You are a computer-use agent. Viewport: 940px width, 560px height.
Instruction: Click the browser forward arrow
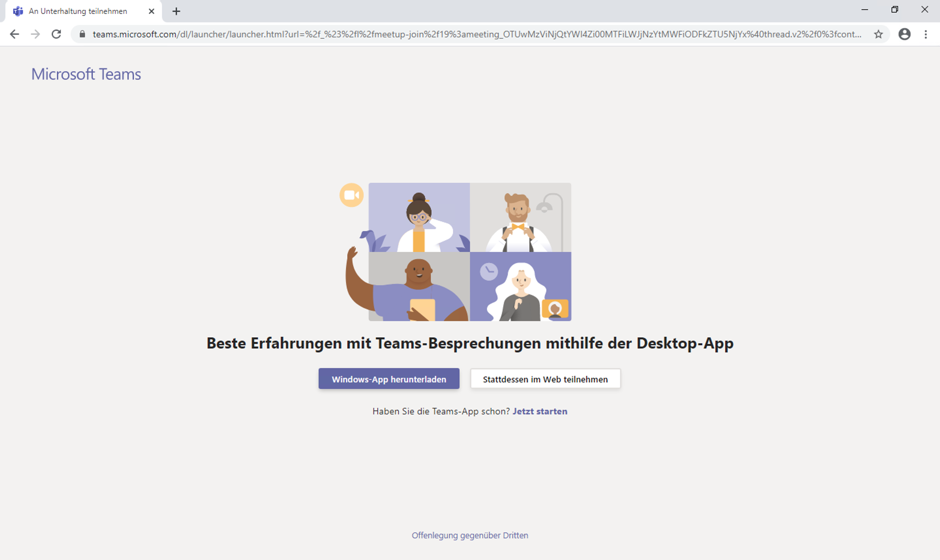click(36, 34)
